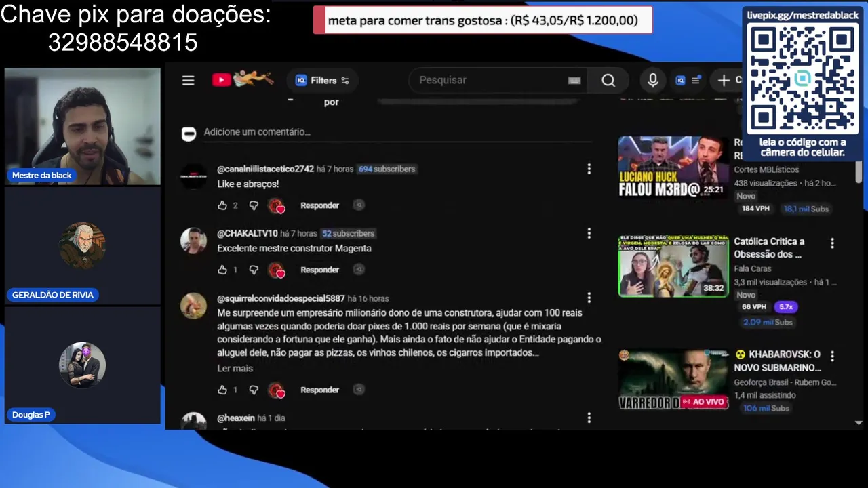Image resolution: width=868 pixels, height=488 pixels.
Task: Open 'Católica Critica a Obsessão dos' video thumbnail
Action: 673,266
